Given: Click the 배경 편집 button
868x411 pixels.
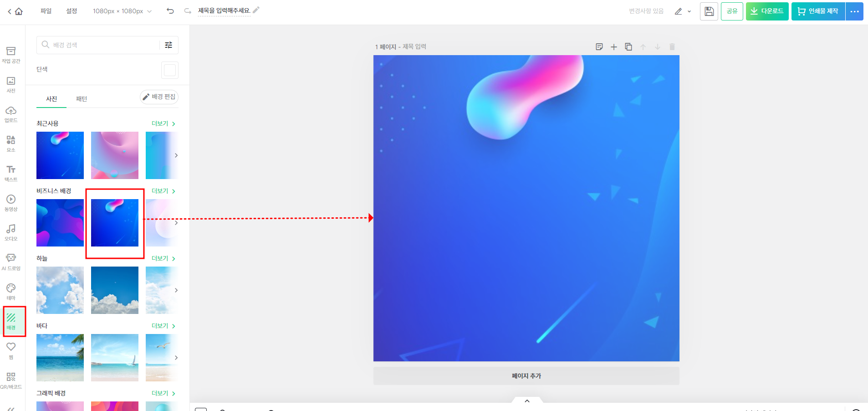Looking at the screenshot, I should (159, 97).
